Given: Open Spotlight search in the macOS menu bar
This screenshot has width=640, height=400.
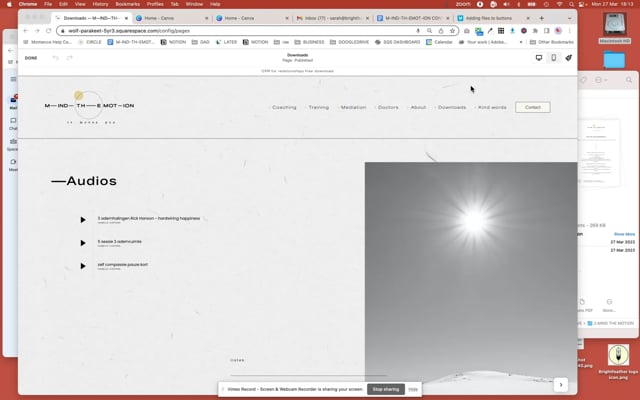Looking at the screenshot, I should coord(571,4).
